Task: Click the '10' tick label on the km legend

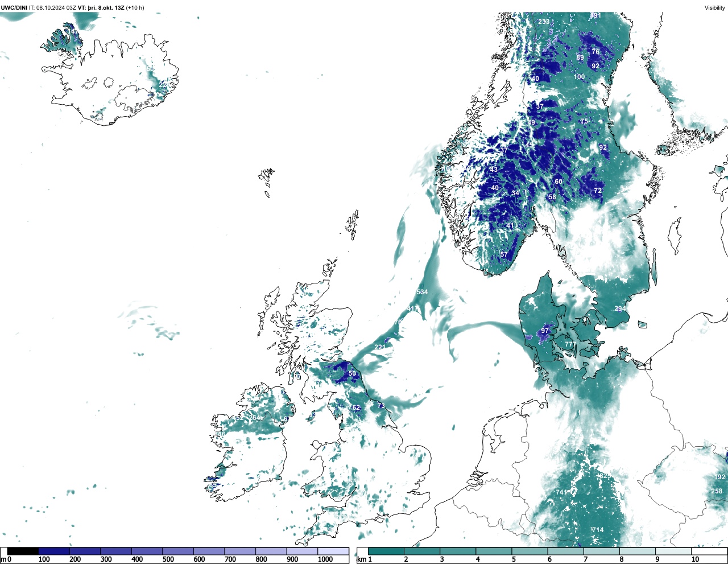Action: point(695,559)
